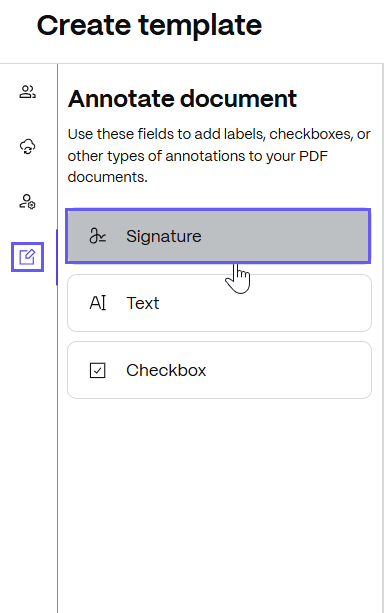The width and height of the screenshot is (384, 613).
Task: Click the text cursor icon beside Text
Action: (97, 303)
